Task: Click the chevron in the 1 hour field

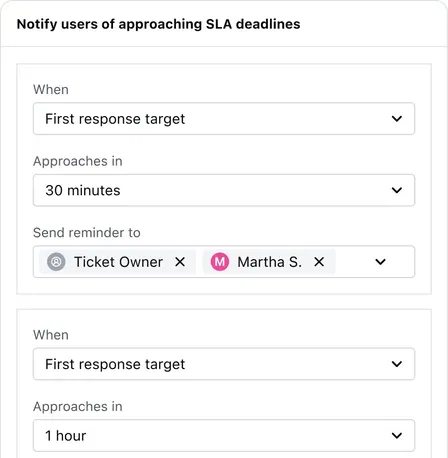Action: pos(397,435)
